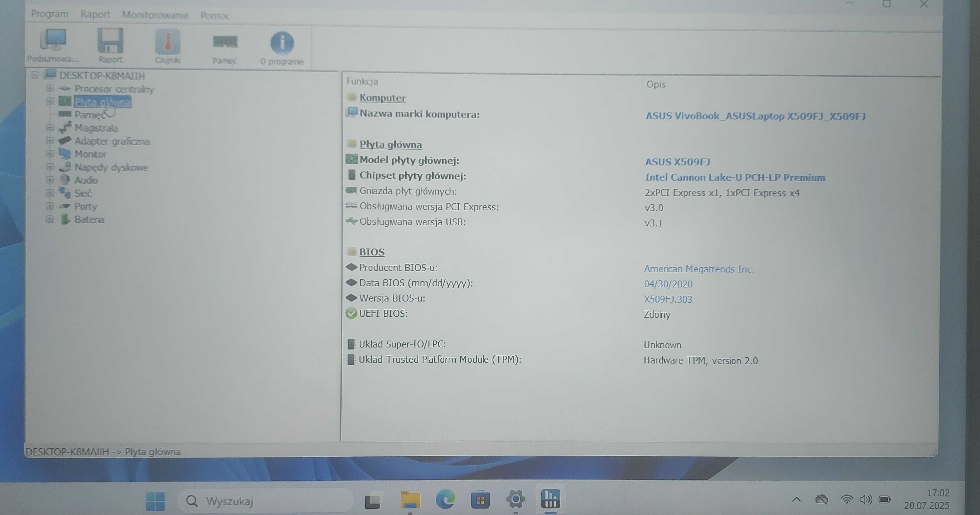Open the ASUS VivoBook_ASUSLaptop X509FJ link
Screen dimensions: 980x515
pyautogui.click(x=755, y=116)
